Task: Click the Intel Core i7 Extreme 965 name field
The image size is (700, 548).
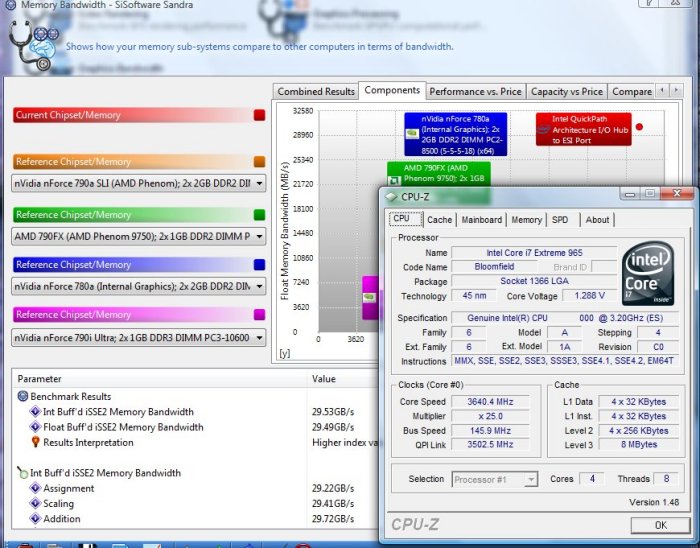Action: [x=534, y=253]
